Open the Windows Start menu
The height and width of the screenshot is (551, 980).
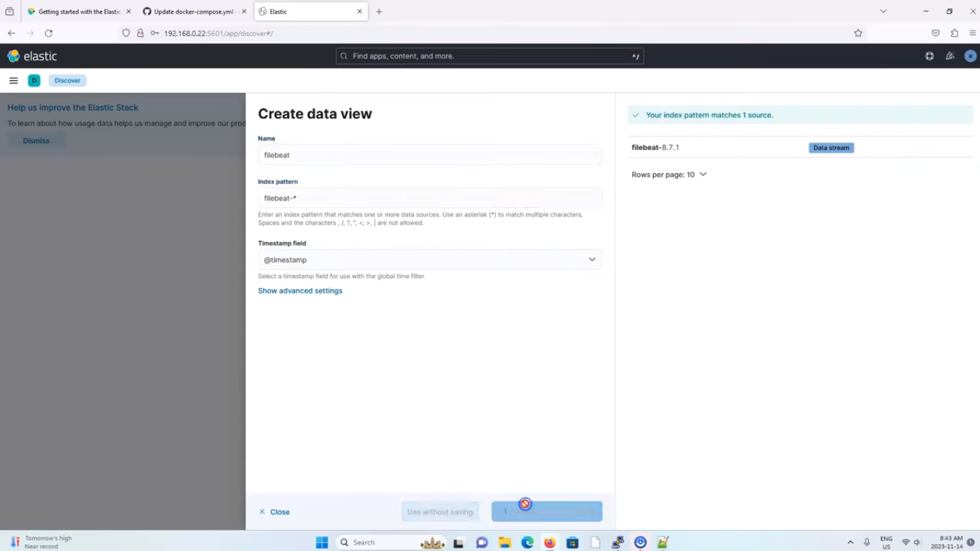(322, 542)
